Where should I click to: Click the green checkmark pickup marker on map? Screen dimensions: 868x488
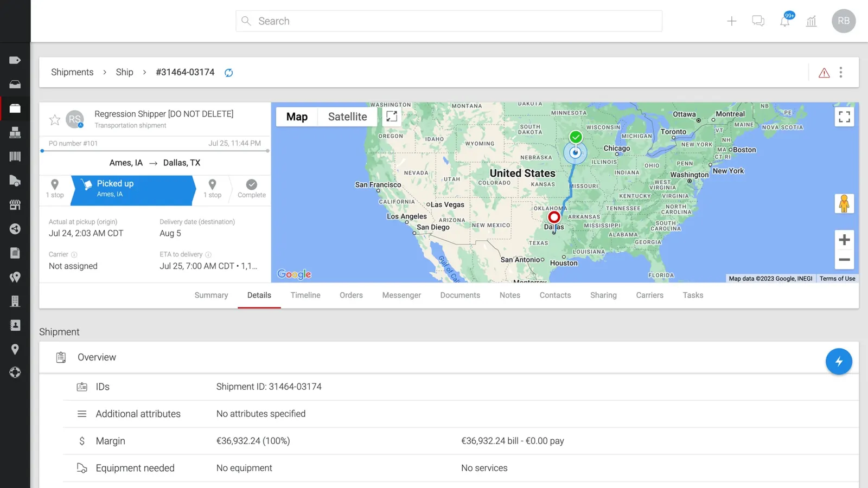(576, 137)
